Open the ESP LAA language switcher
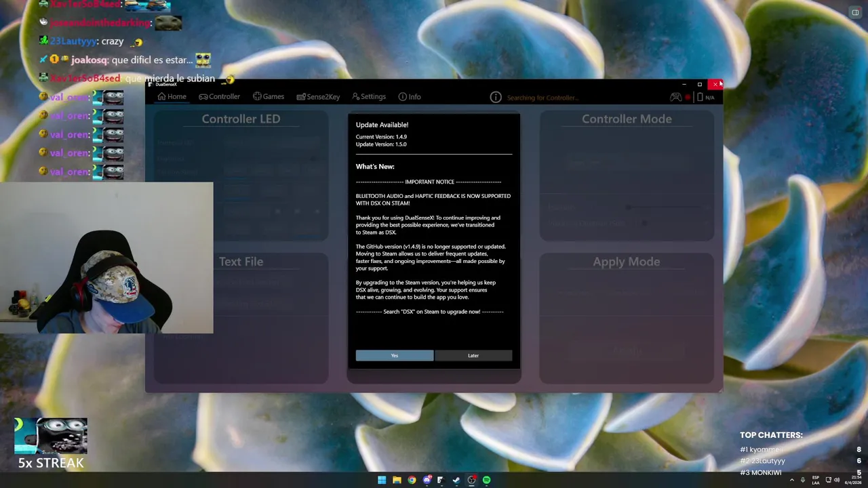Viewport: 868px width, 488px height. click(x=816, y=480)
